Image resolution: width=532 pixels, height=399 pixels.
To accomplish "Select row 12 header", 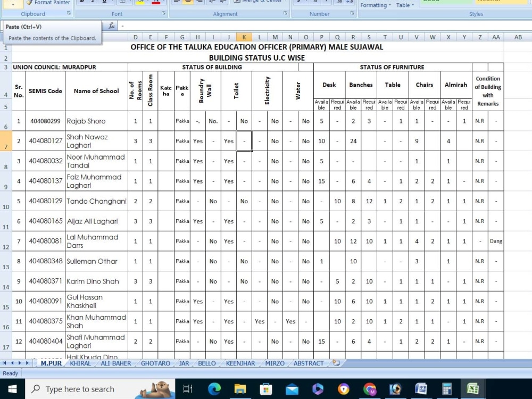I will (6, 241).
